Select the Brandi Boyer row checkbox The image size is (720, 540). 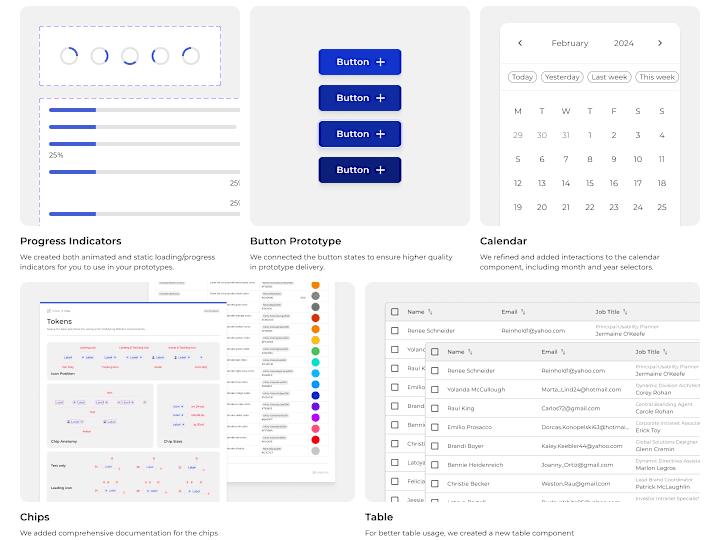435,446
